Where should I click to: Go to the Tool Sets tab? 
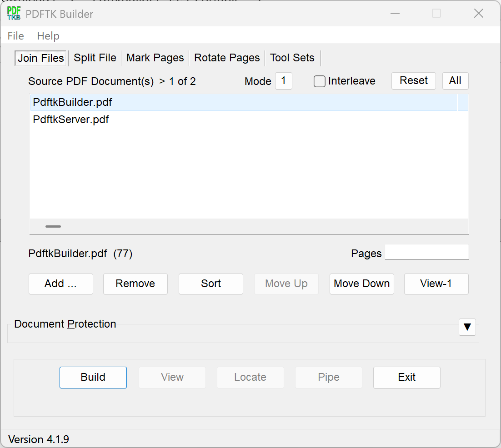pos(292,58)
